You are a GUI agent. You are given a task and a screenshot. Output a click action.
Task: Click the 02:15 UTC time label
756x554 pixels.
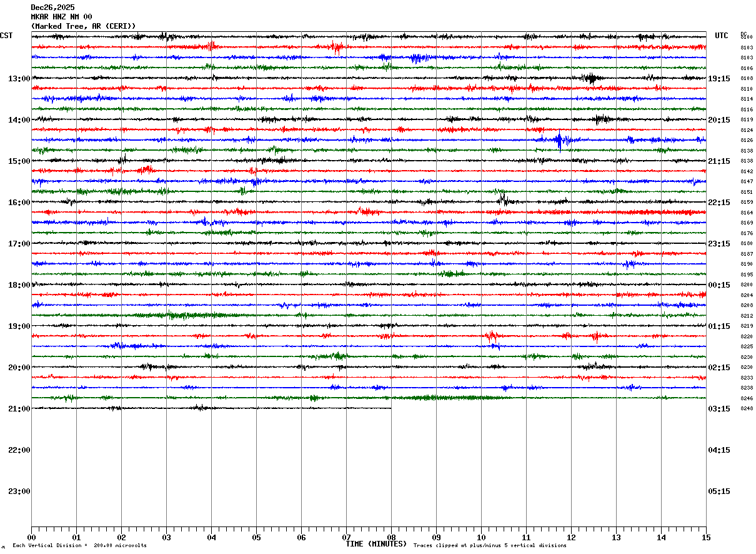coord(719,368)
